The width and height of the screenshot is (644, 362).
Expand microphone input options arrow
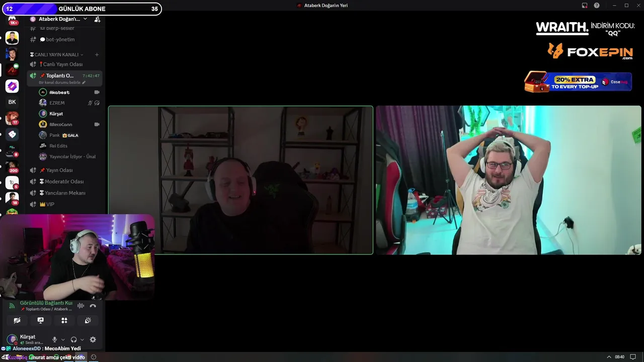[x=62, y=340]
